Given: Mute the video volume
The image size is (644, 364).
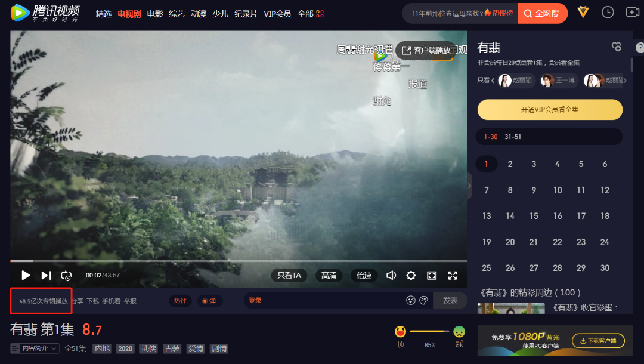Looking at the screenshot, I should coord(391,275).
